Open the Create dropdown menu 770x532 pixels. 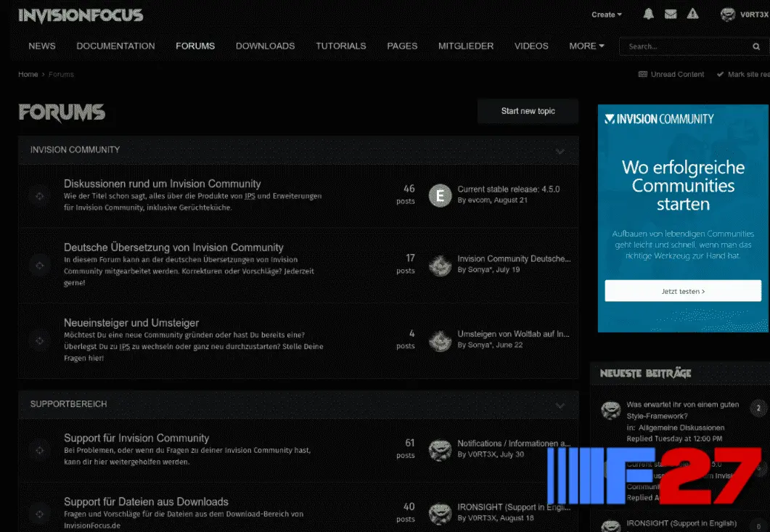coord(606,15)
